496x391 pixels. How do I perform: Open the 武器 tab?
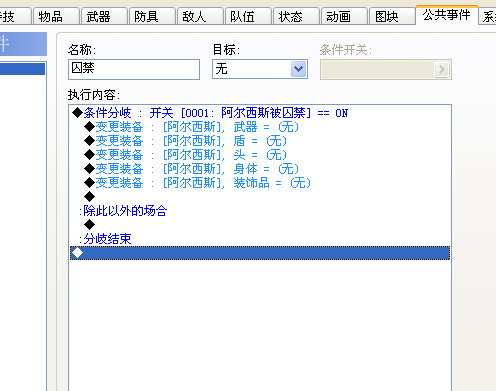(x=104, y=16)
